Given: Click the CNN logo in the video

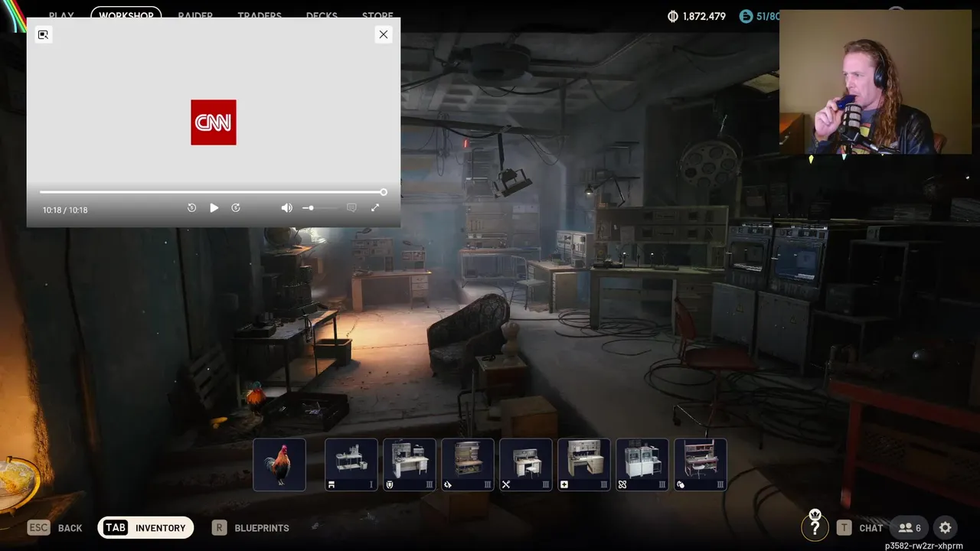Looking at the screenshot, I should [214, 122].
